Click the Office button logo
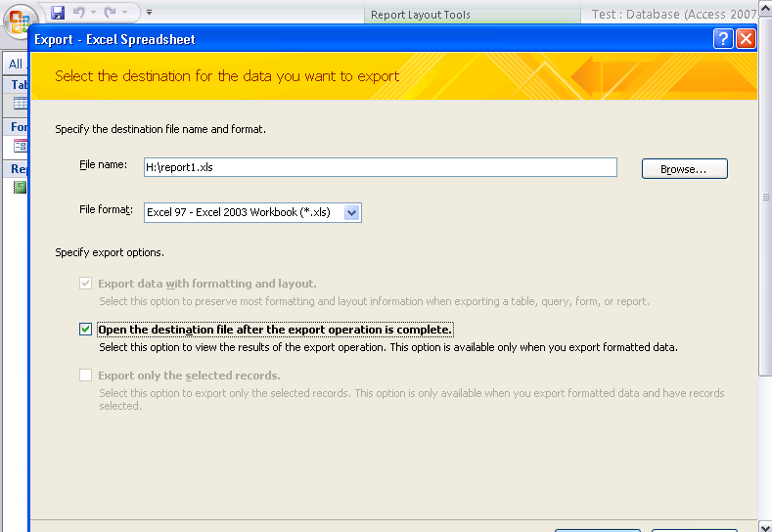This screenshot has width=772, height=532. [x=20, y=22]
